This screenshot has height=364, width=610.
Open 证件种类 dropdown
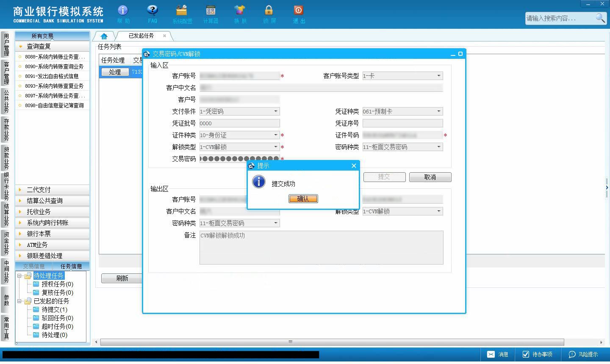276,135
